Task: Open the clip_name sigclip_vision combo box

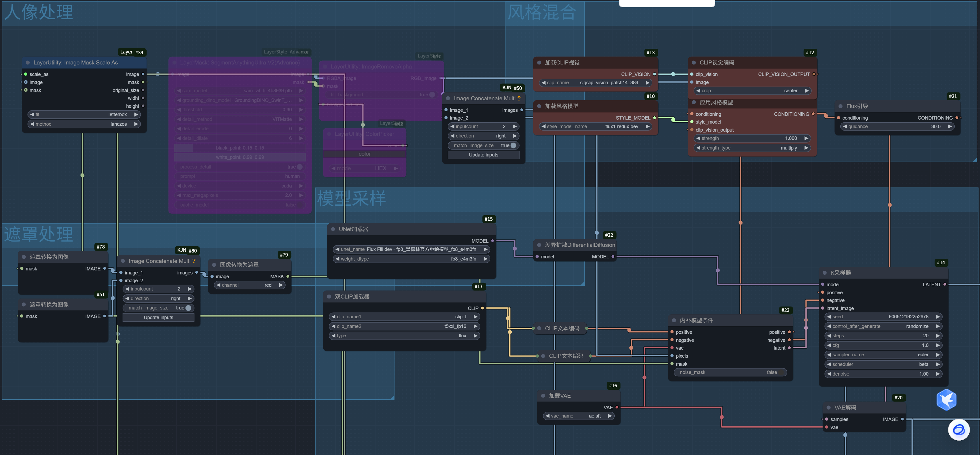Action: (x=595, y=83)
